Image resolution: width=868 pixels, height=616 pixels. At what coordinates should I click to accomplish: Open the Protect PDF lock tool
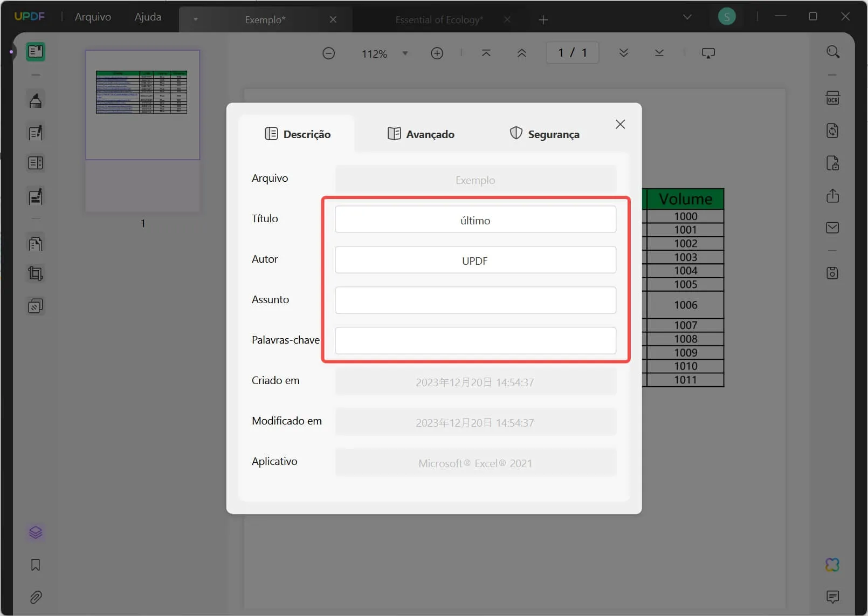833,163
